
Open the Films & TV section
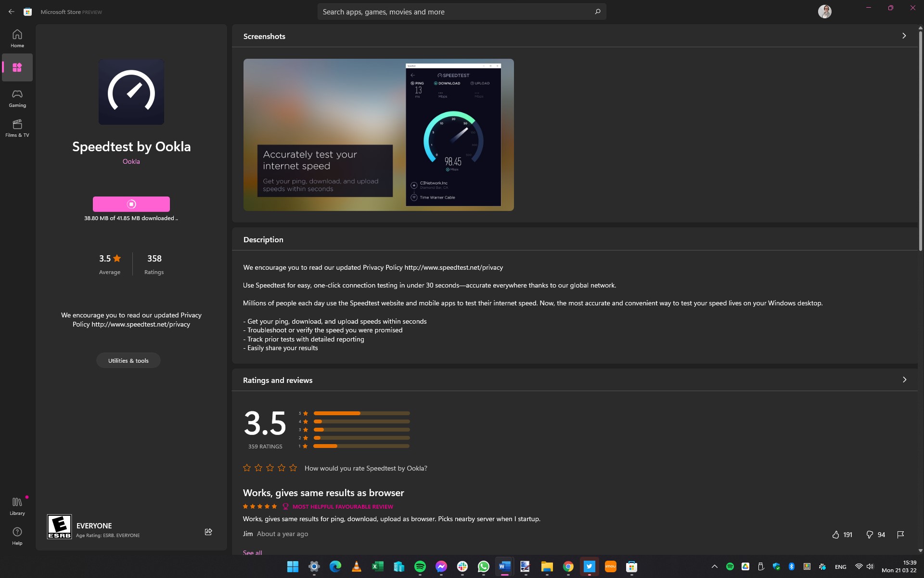[x=17, y=128]
